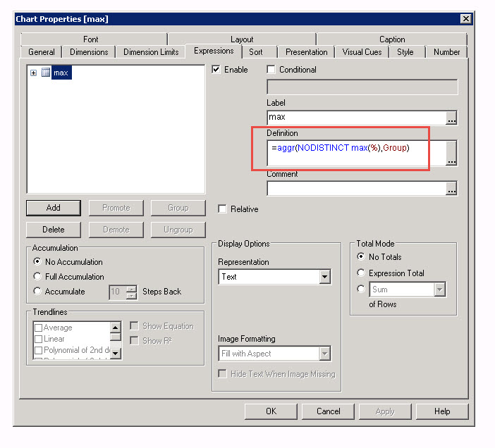This screenshot has height=448, width=495.
Task: Click the Apply button
Action: [x=385, y=411]
